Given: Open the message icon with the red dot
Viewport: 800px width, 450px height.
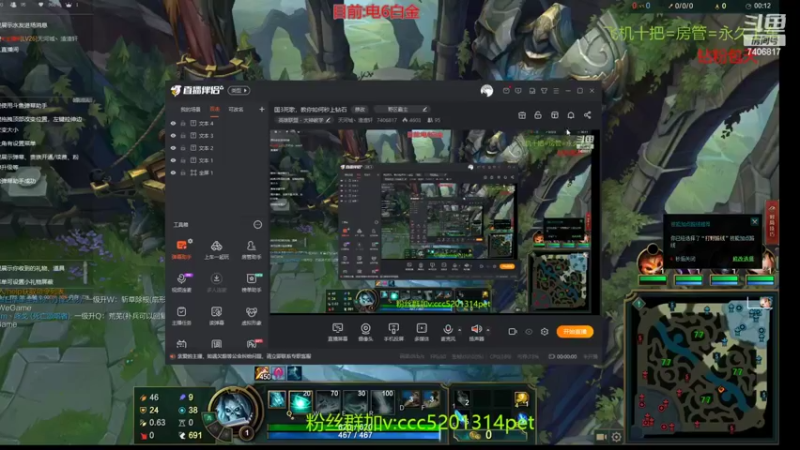Looking at the screenshot, I should pyautogui.click(x=506, y=90).
